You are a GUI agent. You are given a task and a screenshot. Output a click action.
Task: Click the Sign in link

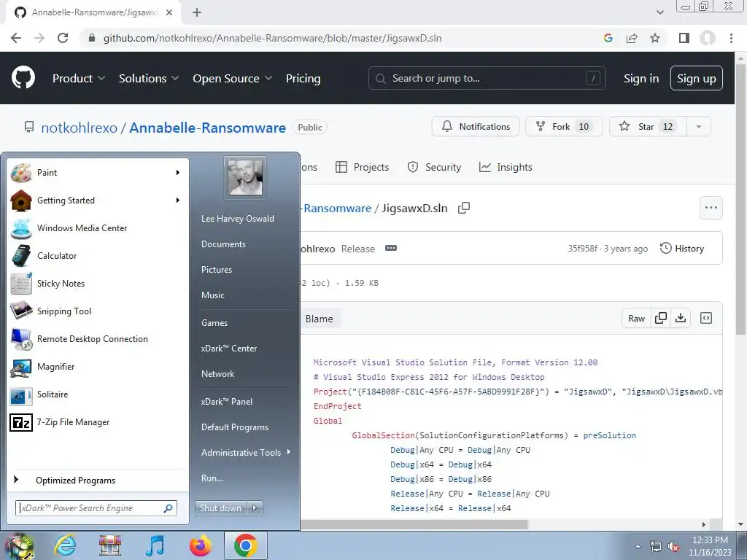tap(641, 79)
